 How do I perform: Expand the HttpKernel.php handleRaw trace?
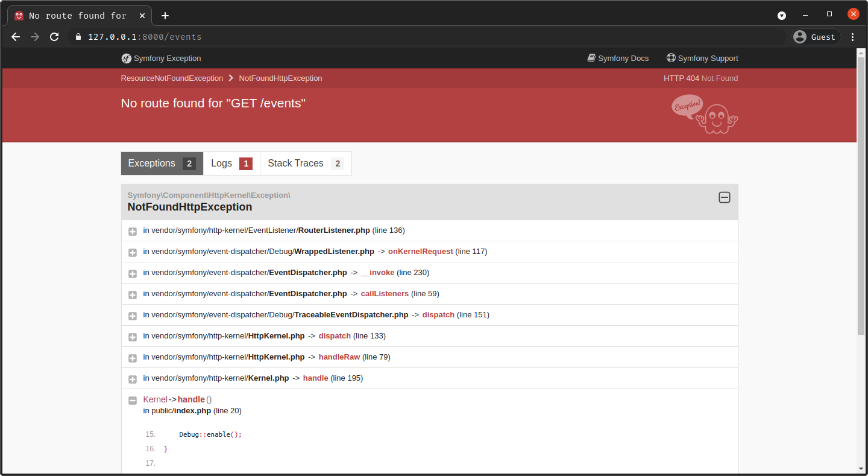[133, 358]
